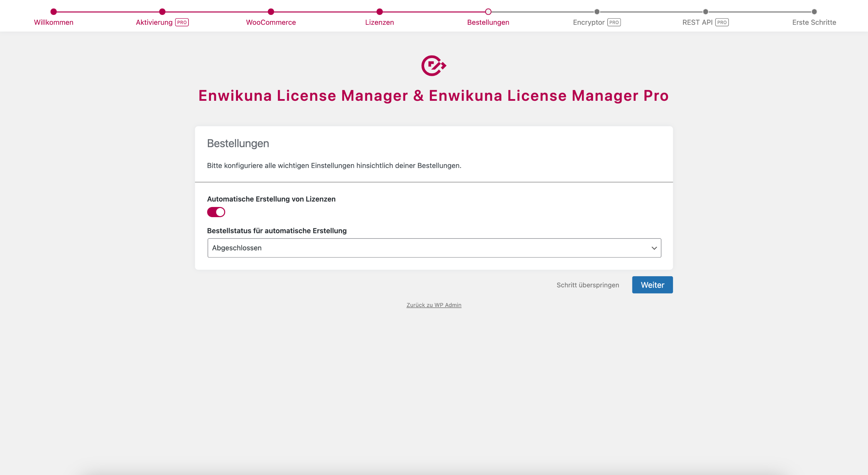Viewport: 868px width, 475px height.
Task: Go to the Aktivierung step label
Action: click(x=154, y=22)
